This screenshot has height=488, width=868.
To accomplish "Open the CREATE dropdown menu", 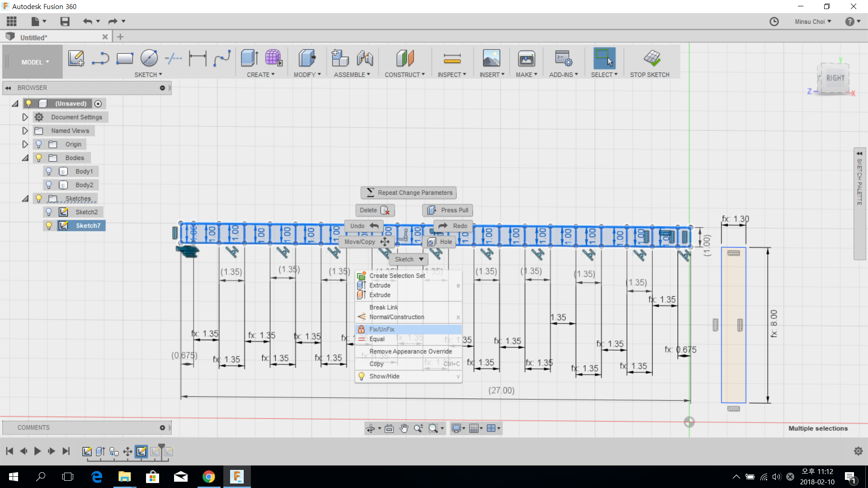I will (260, 75).
